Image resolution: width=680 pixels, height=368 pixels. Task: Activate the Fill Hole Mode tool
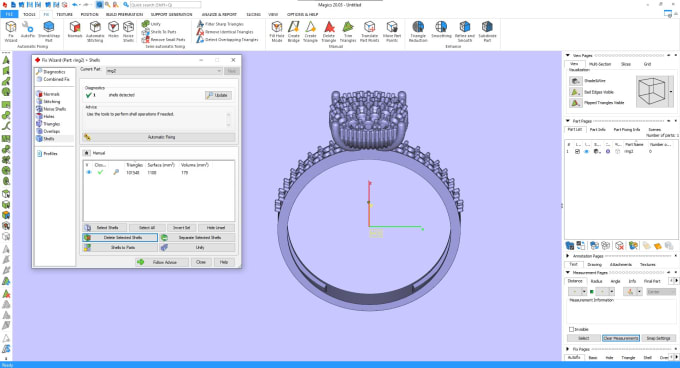click(277, 31)
